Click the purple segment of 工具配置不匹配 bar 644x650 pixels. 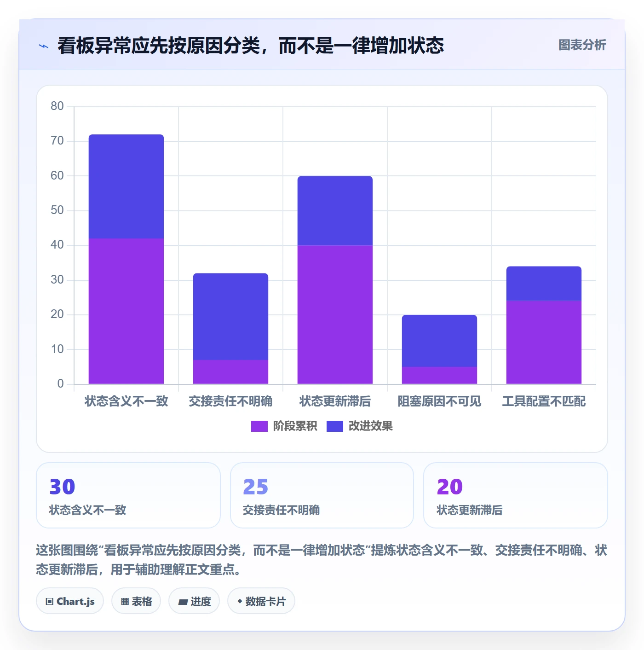[544, 342]
